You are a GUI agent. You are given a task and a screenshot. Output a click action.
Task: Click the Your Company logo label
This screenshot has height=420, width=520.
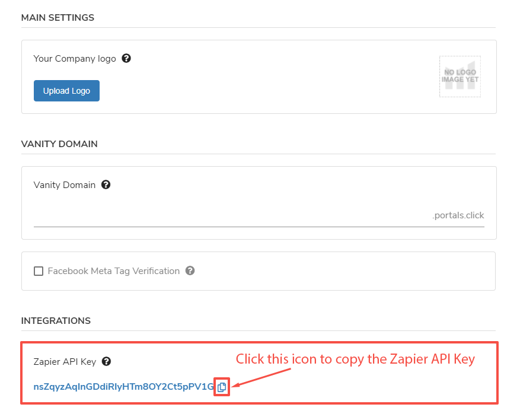pos(74,59)
